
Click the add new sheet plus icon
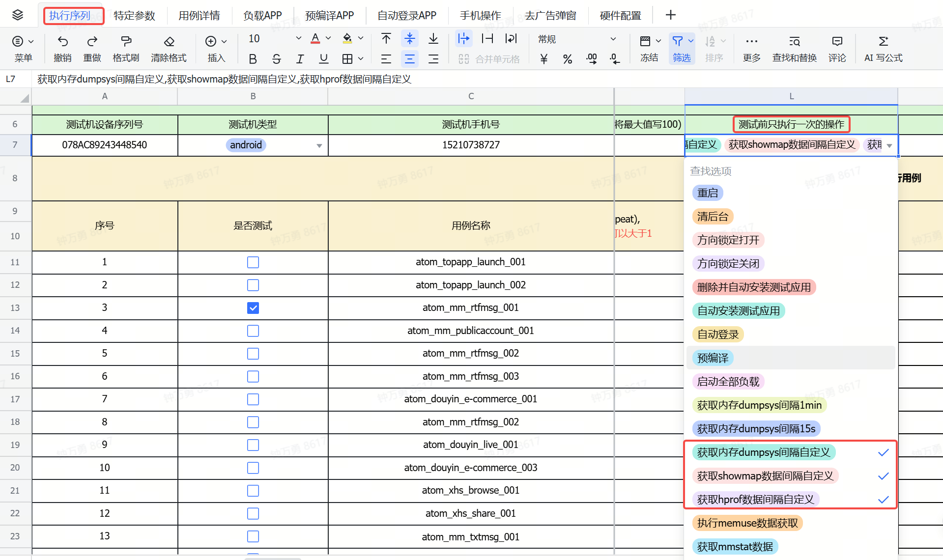[670, 15]
